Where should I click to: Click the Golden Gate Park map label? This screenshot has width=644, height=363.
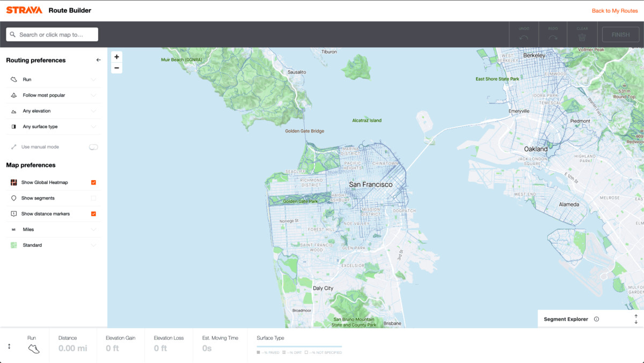pyautogui.click(x=301, y=202)
